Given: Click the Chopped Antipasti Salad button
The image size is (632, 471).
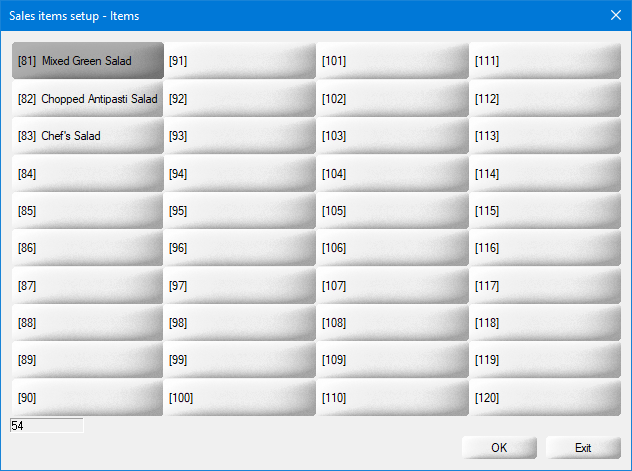Looking at the screenshot, I should [x=88, y=99].
